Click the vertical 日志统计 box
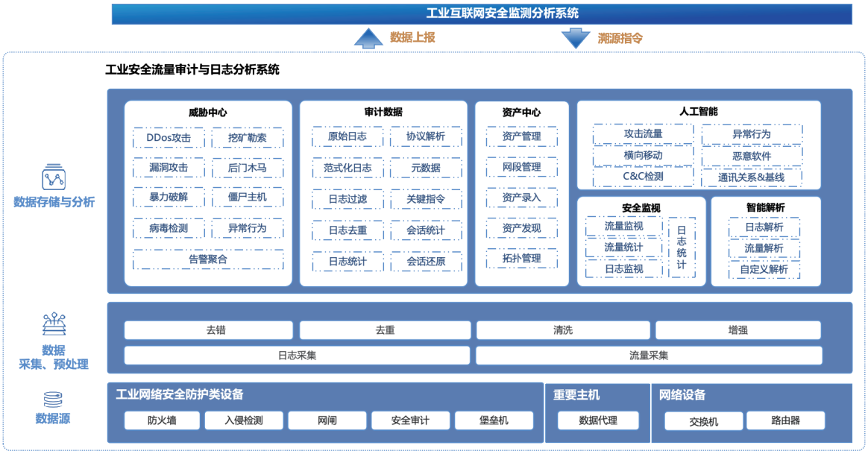 682,248
